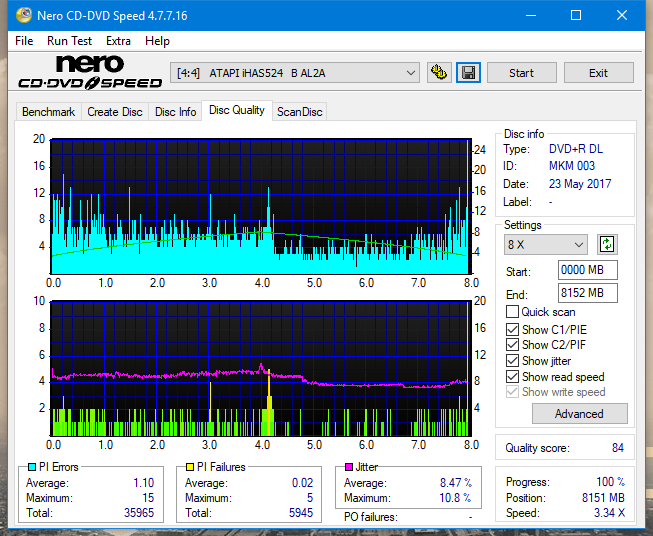Click the PI Errors graph area
The height and width of the screenshot is (536, 653).
(x=261, y=207)
